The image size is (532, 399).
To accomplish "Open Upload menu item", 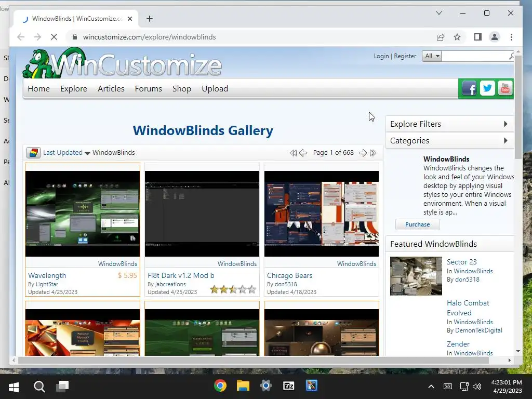I will (215, 88).
